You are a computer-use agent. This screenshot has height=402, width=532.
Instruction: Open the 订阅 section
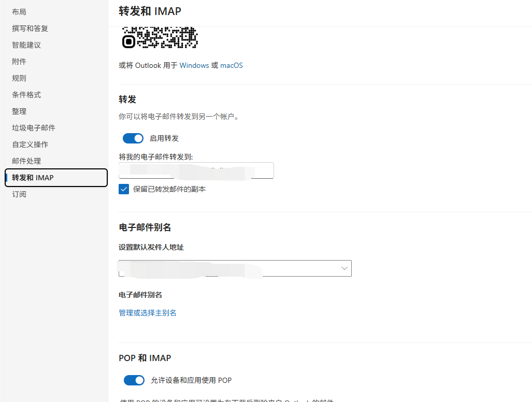(x=19, y=194)
